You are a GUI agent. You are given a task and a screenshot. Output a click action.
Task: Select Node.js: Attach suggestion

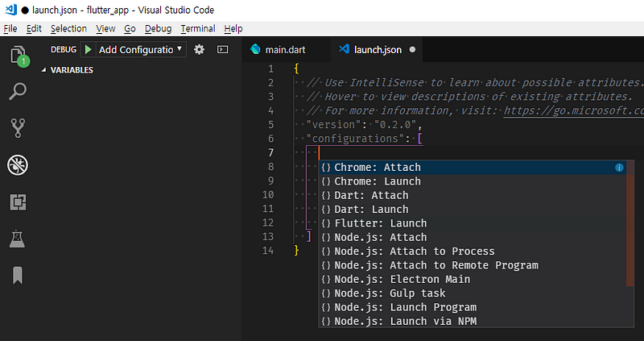473,237
